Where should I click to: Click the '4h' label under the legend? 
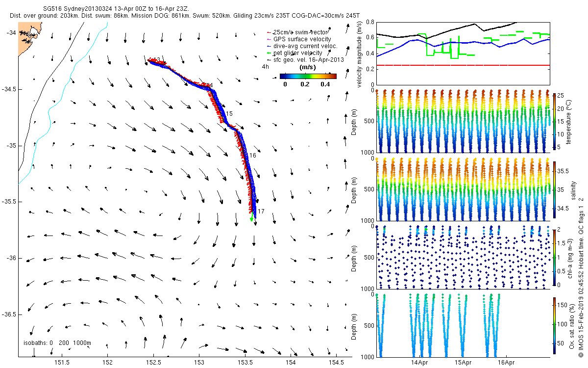pyautogui.click(x=266, y=66)
